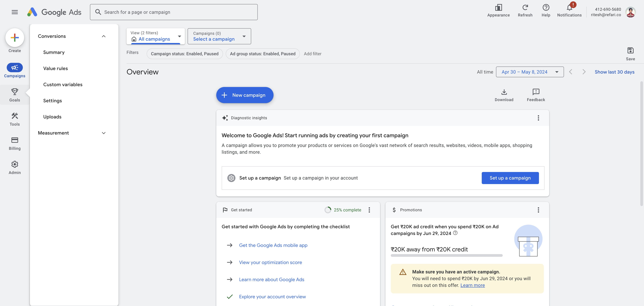The image size is (644, 306).
Task: Open the Tools sidebar section
Action: tap(15, 119)
